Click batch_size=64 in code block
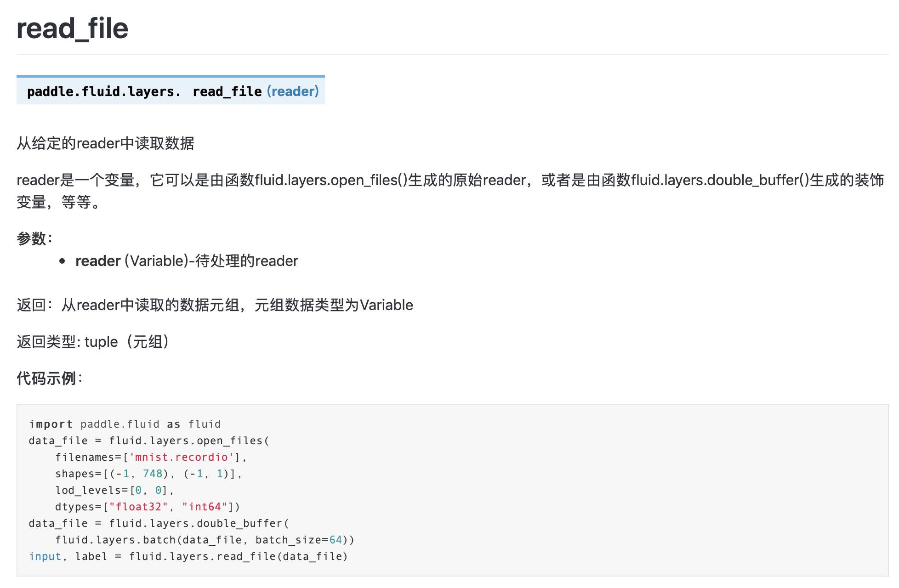Screen dimensions: 899x588 [299, 540]
